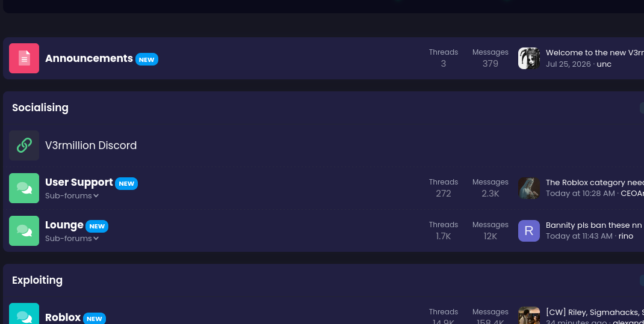
Task: Open the V3rmillion Discord link
Action: (91, 145)
